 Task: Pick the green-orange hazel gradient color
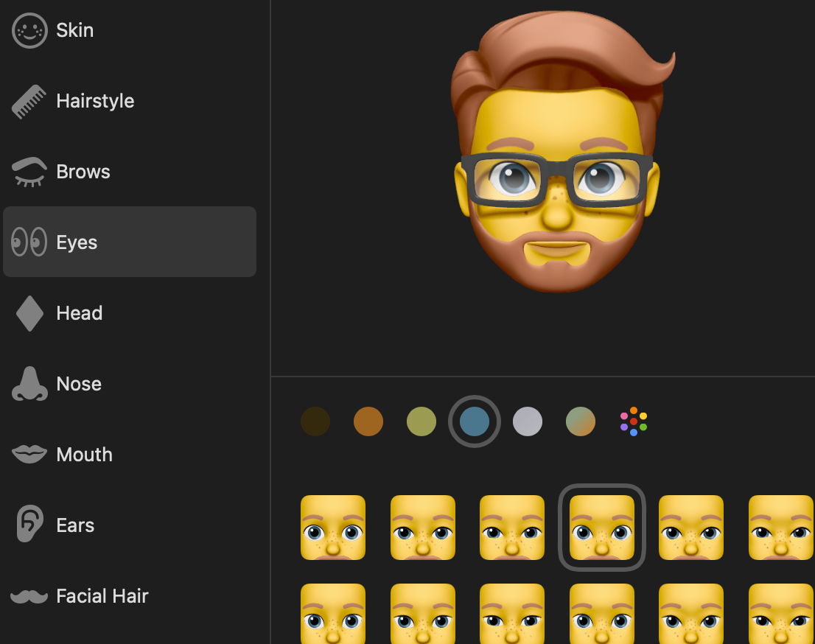[x=581, y=421]
